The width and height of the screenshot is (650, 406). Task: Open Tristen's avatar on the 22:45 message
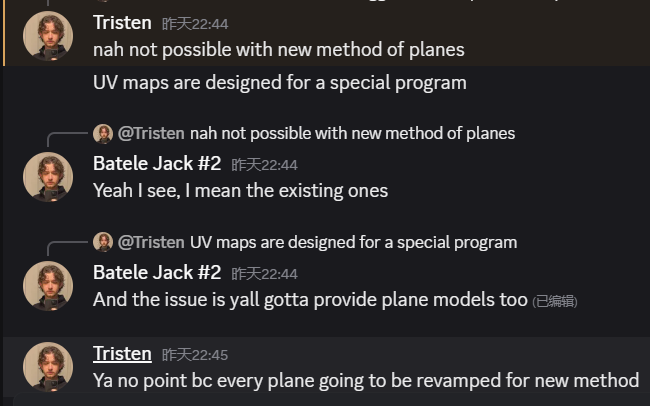point(48,366)
